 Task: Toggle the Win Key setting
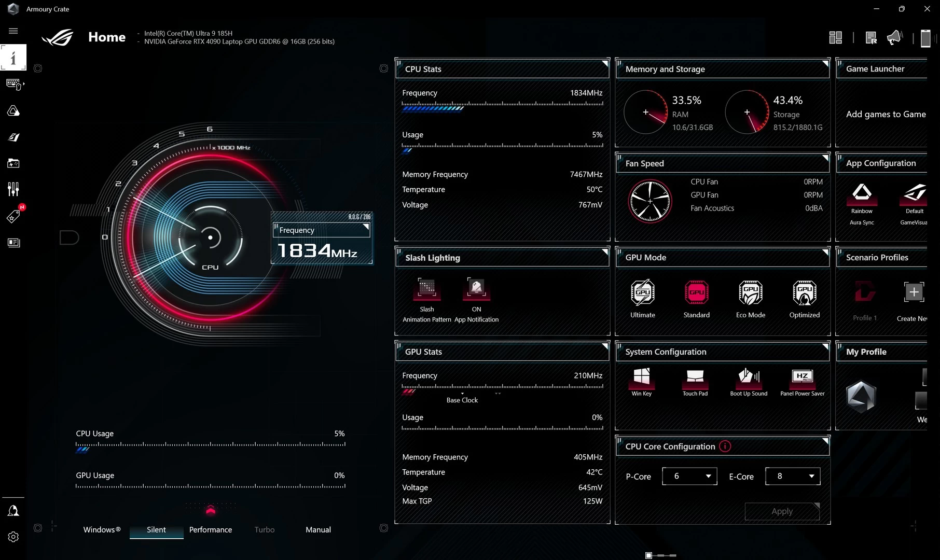click(x=642, y=377)
